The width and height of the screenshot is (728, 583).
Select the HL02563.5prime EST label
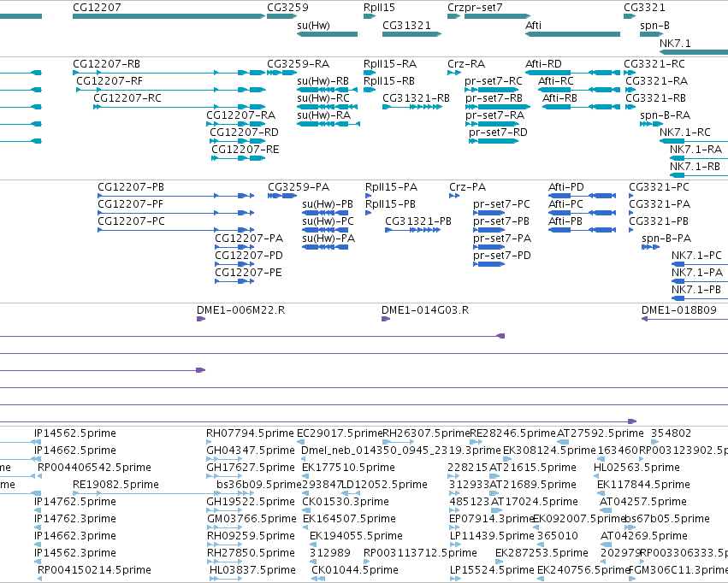pyautogui.click(x=636, y=468)
